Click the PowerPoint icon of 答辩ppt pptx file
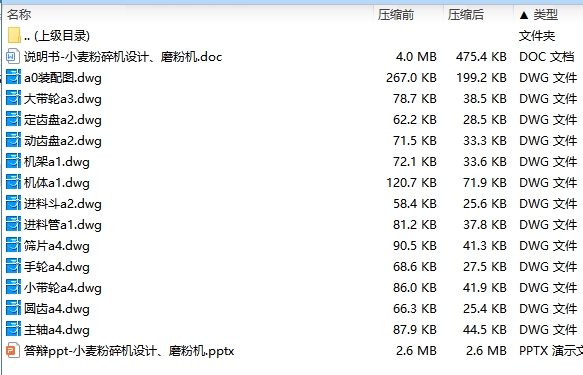The image size is (583, 375). click(x=13, y=350)
